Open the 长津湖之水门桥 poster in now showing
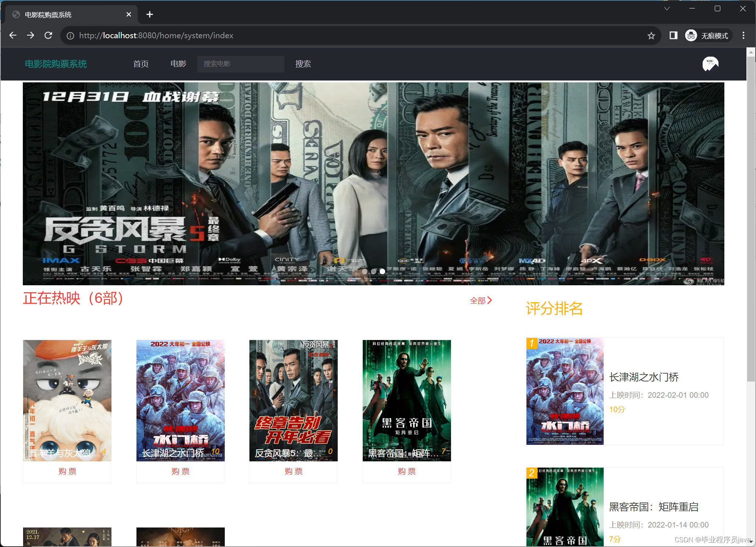756x547 pixels. point(180,400)
